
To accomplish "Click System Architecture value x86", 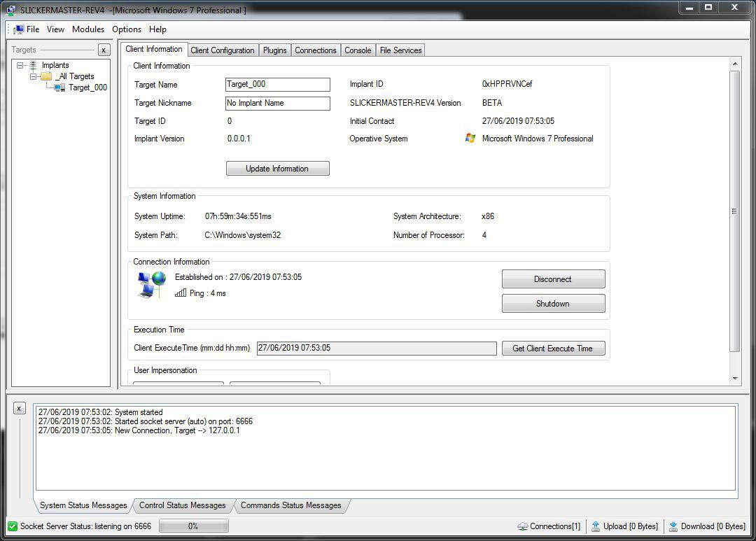I will 487,216.
